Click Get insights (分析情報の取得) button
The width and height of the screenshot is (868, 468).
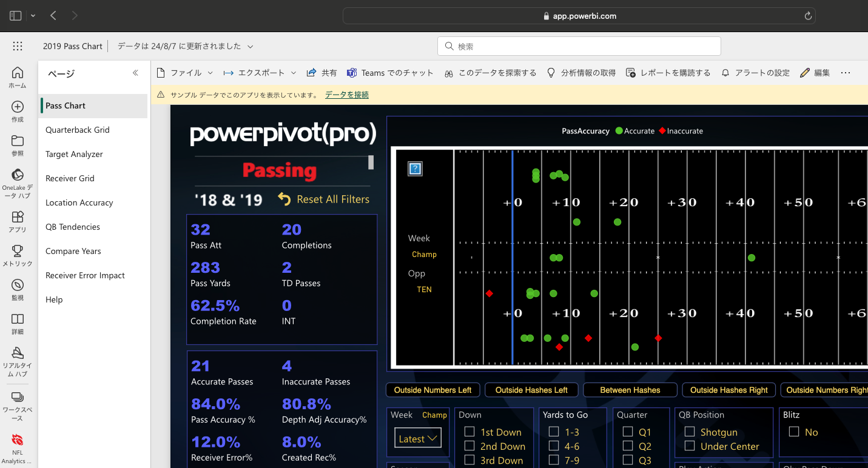click(x=581, y=73)
